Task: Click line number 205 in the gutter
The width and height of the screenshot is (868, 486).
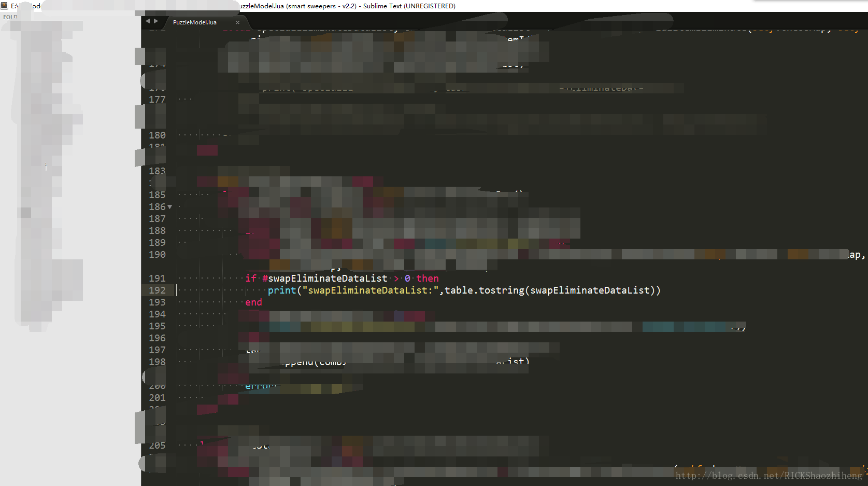Action: pos(157,446)
